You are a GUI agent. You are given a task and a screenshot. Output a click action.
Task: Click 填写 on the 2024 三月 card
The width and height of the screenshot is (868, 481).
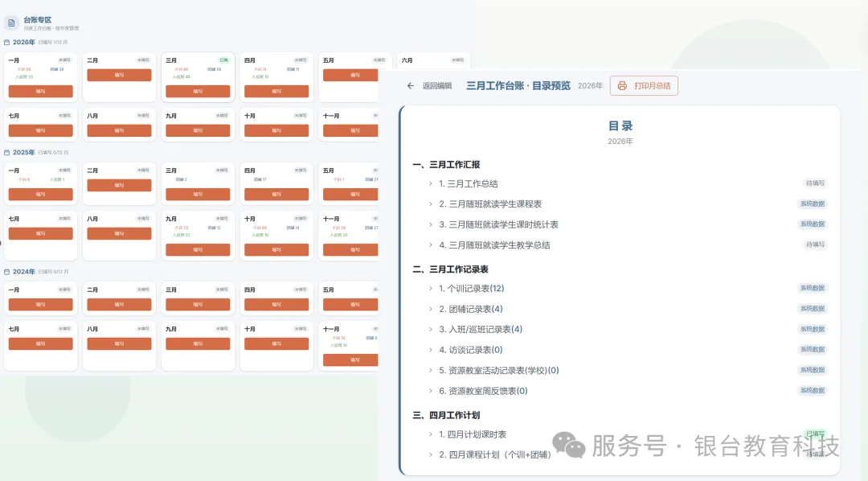point(198,304)
